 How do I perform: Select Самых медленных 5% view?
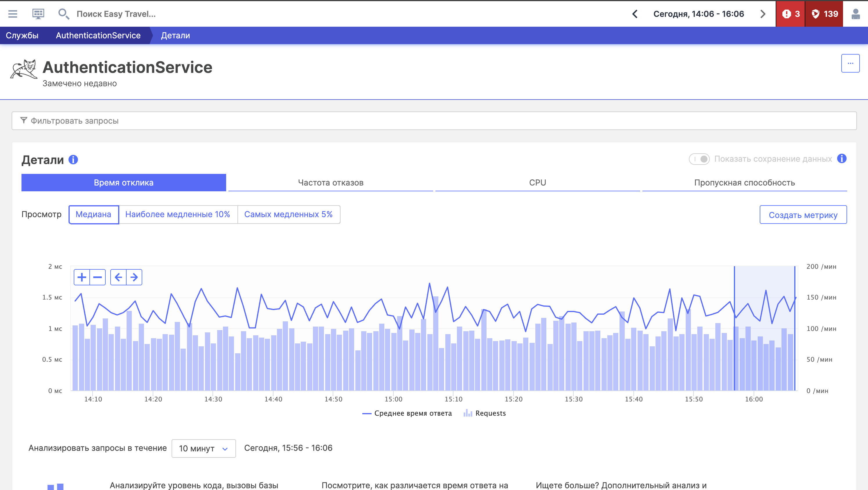coord(289,214)
